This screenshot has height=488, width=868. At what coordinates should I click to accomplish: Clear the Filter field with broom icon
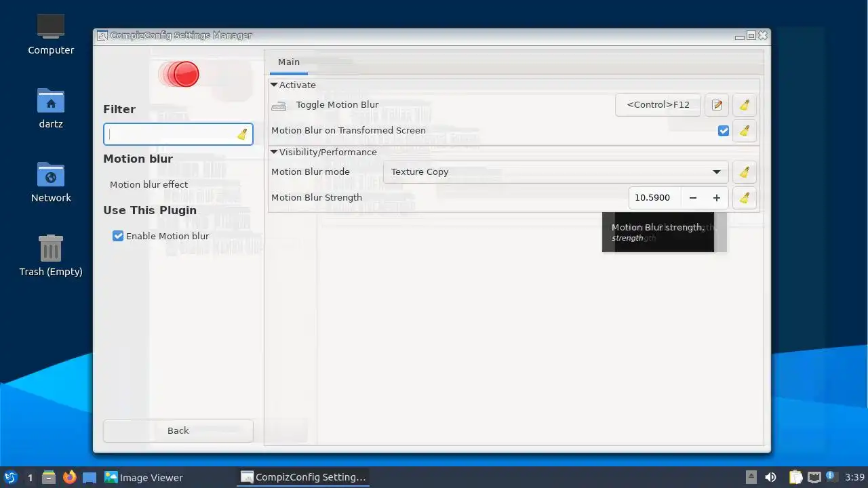(242, 134)
